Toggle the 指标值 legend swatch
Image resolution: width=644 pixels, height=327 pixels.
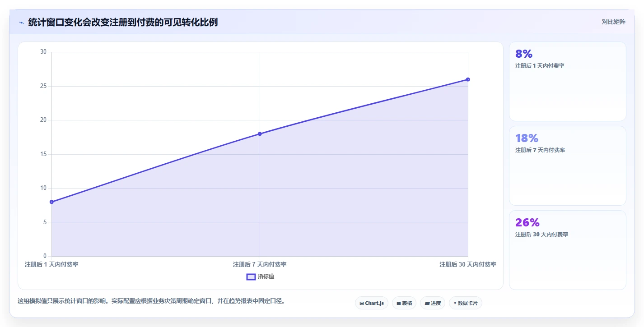pos(251,276)
